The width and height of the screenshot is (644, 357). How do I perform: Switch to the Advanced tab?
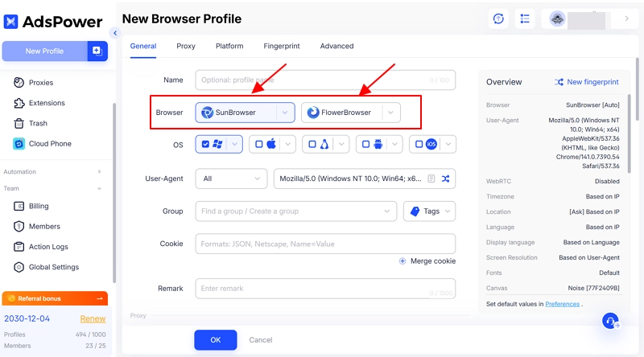[x=336, y=46]
